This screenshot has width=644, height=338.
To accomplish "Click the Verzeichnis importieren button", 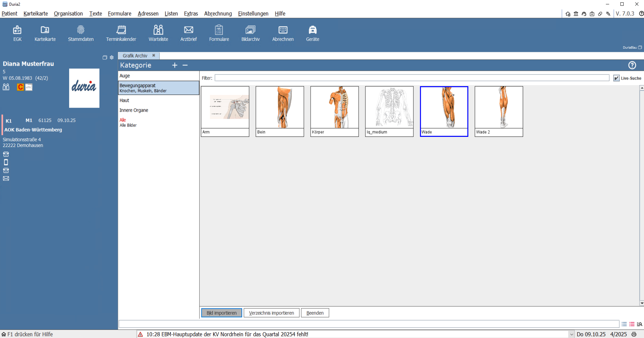I will coord(271,313).
